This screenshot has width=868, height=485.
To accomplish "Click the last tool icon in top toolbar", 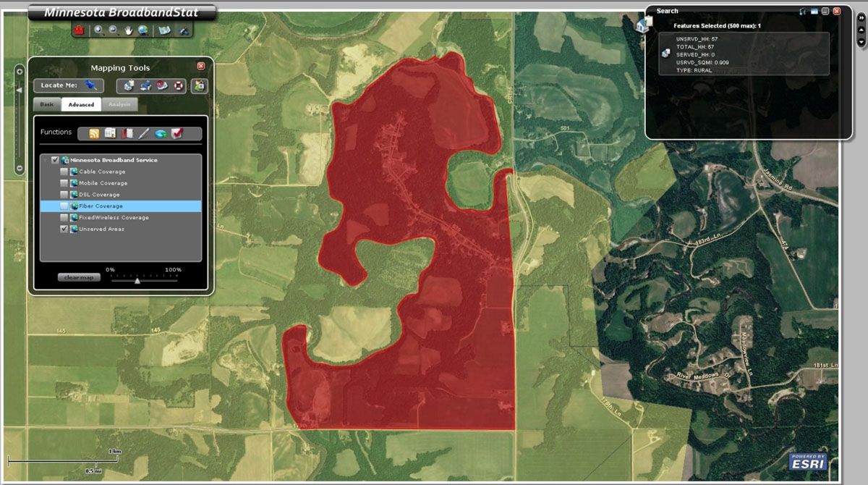I will pyautogui.click(x=183, y=30).
